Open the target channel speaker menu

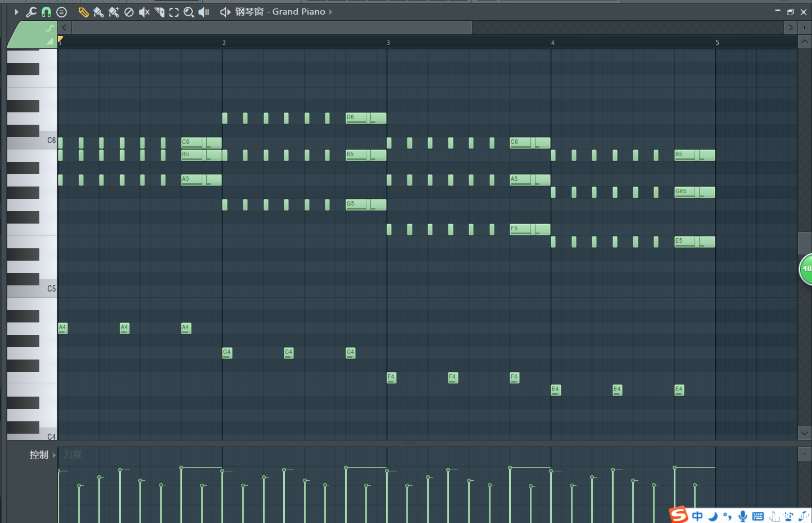[x=225, y=12]
